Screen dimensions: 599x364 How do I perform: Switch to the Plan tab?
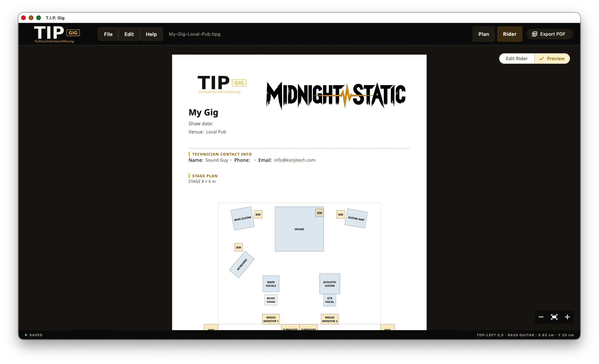point(484,34)
